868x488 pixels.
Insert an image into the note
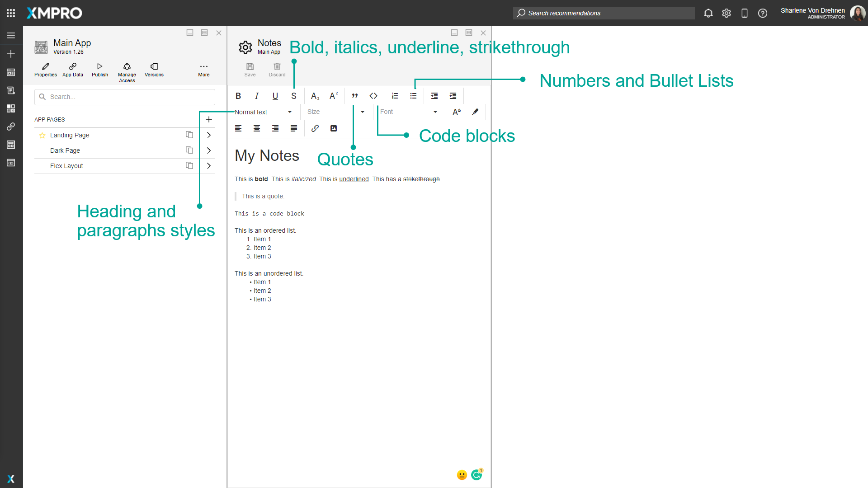point(334,128)
